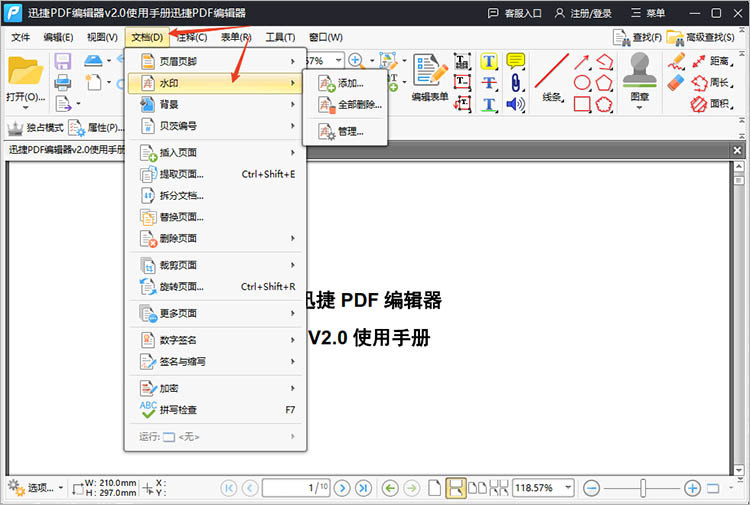Screen dimensions: 750x505
Task: Open the 窗口(W) menu
Action: [325, 37]
